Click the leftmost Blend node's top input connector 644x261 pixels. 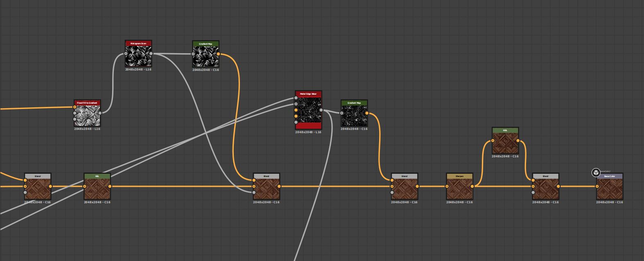pyautogui.click(x=25, y=180)
